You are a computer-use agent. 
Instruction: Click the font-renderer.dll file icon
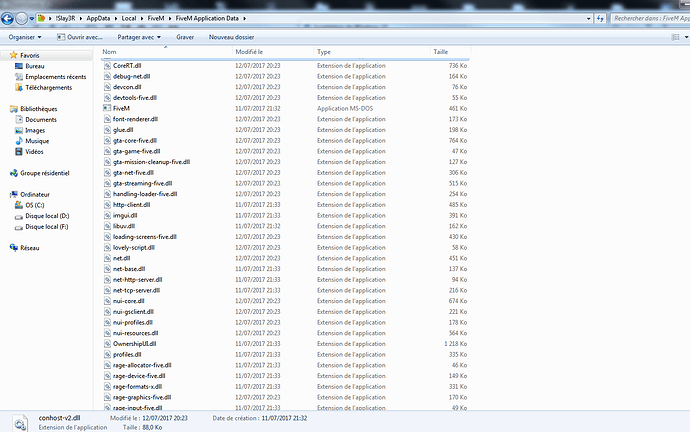coord(107,119)
